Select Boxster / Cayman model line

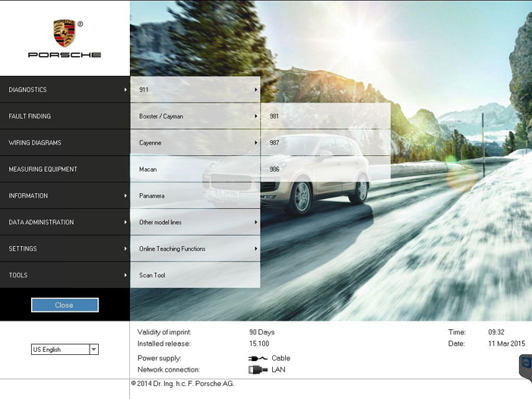195,116
